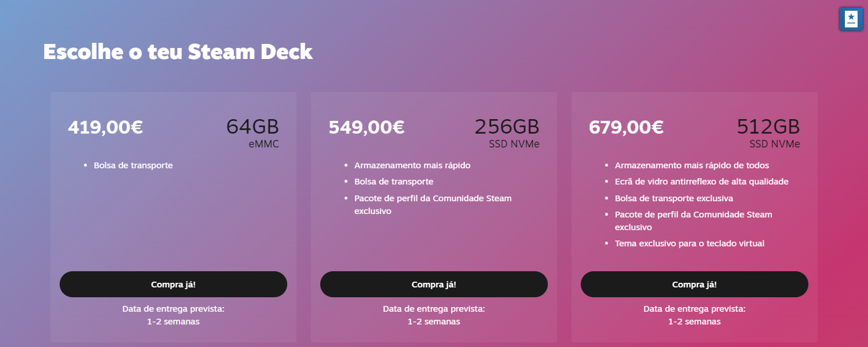Viewport: 868px width, 347px height.
Task: Click the "Escolhe o teu Steam Deck" heading
Action: pyautogui.click(x=178, y=52)
